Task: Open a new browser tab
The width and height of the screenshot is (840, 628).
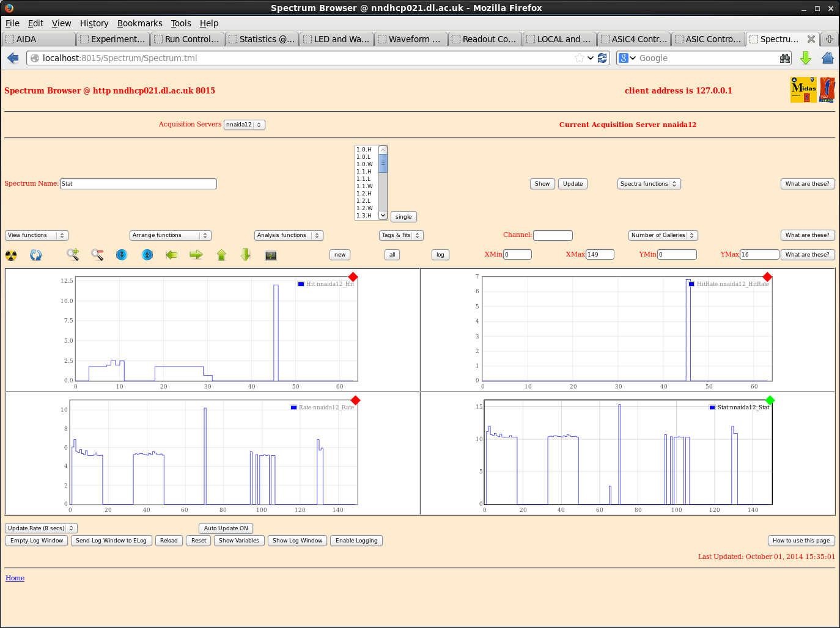Action: [830, 39]
